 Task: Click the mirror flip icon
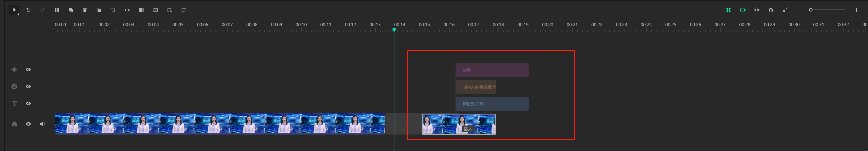coord(127,10)
